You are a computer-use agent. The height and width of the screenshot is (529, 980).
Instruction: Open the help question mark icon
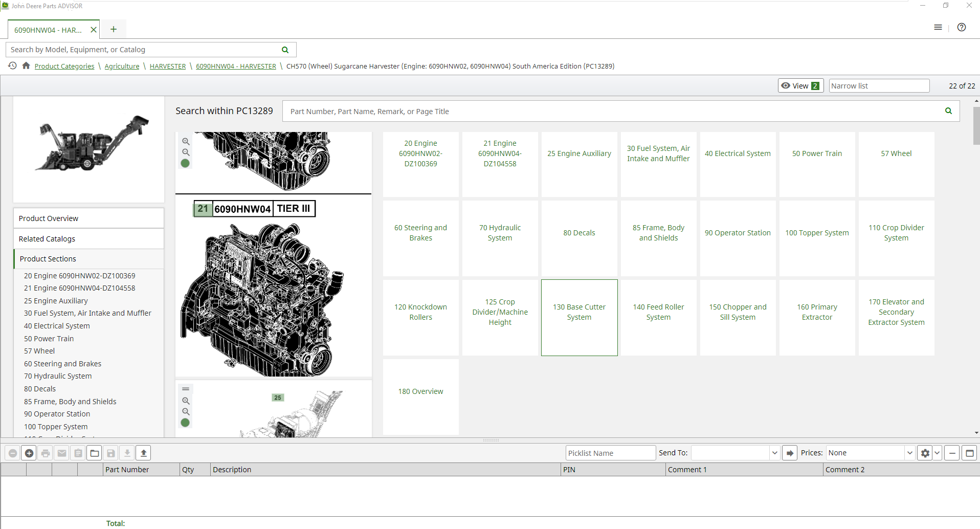[x=962, y=28]
